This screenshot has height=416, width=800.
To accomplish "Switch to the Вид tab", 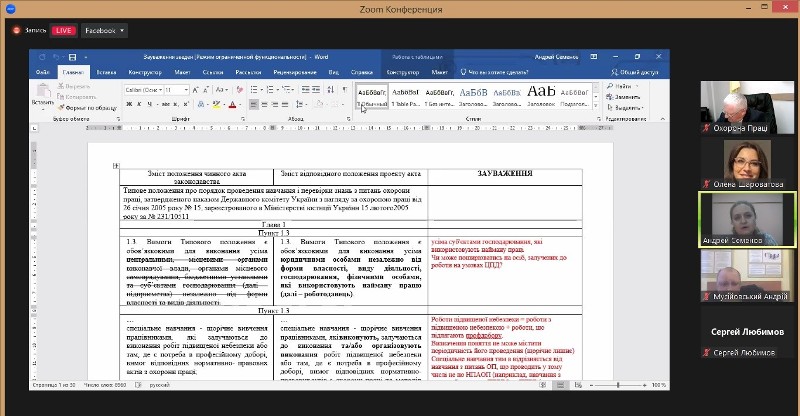I will (x=334, y=72).
